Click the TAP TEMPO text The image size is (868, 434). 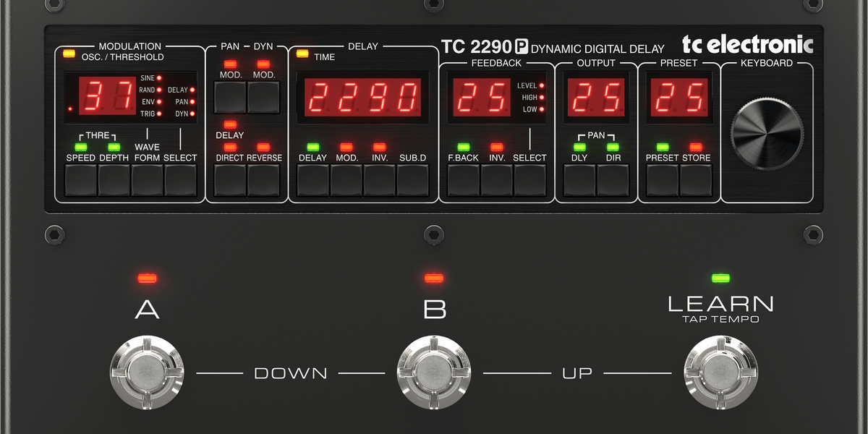point(720,319)
